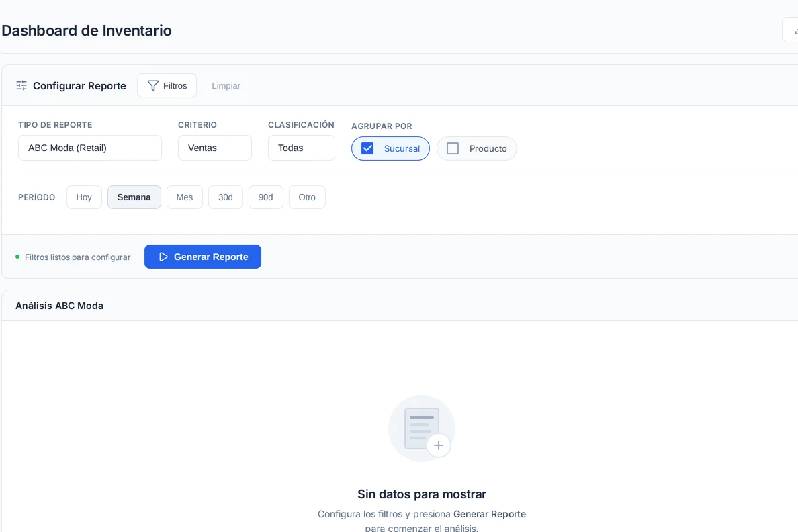Click the CLASIFICACIÓN label
This screenshot has width=798, height=532.
(302, 125)
